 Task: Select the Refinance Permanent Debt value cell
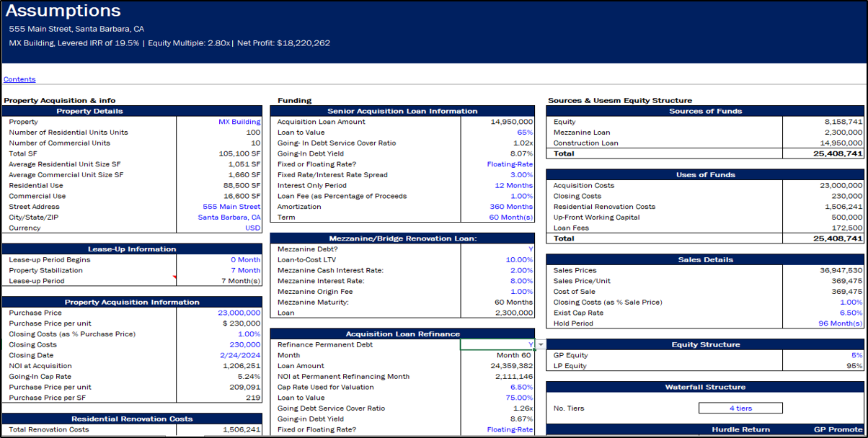pyautogui.click(x=497, y=345)
